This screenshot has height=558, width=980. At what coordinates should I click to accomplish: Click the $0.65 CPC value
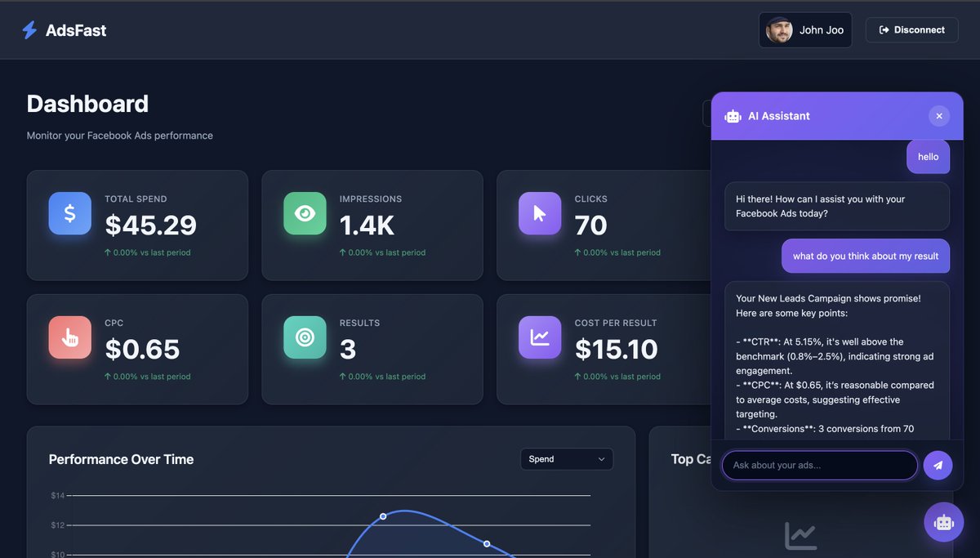tap(143, 350)
